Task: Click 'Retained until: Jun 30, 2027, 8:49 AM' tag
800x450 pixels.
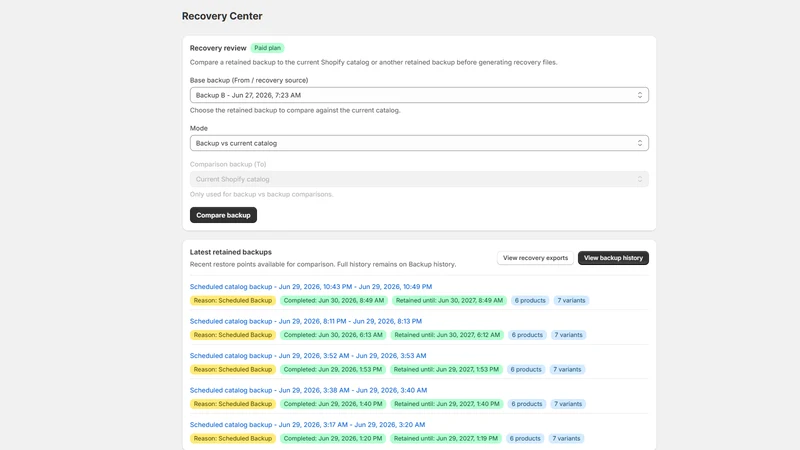Action: (x=449, y=301)
